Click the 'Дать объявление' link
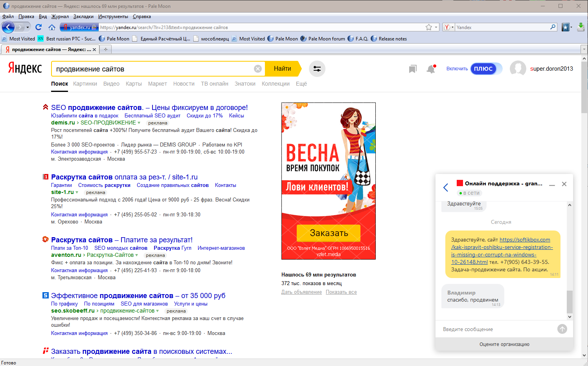 (301, 292)
